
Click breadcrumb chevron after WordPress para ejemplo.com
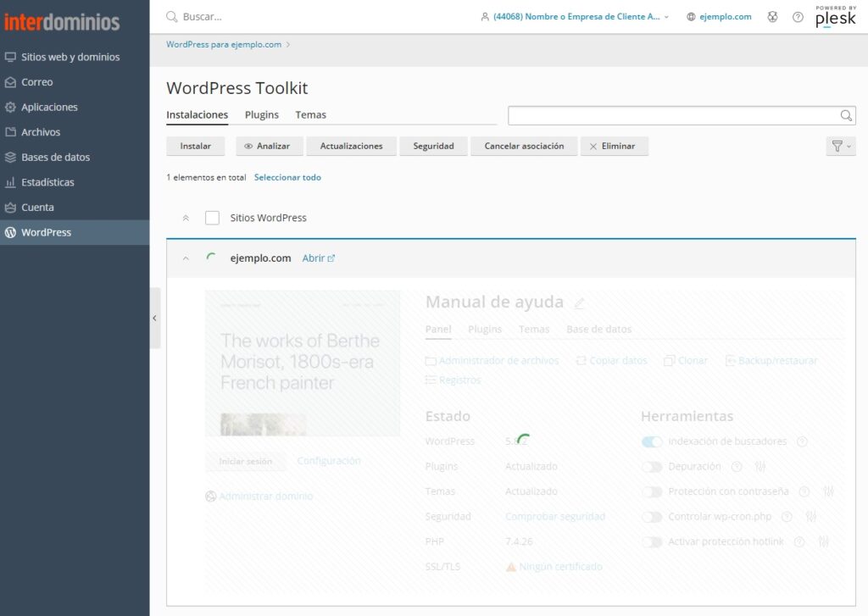coord(288,44)
